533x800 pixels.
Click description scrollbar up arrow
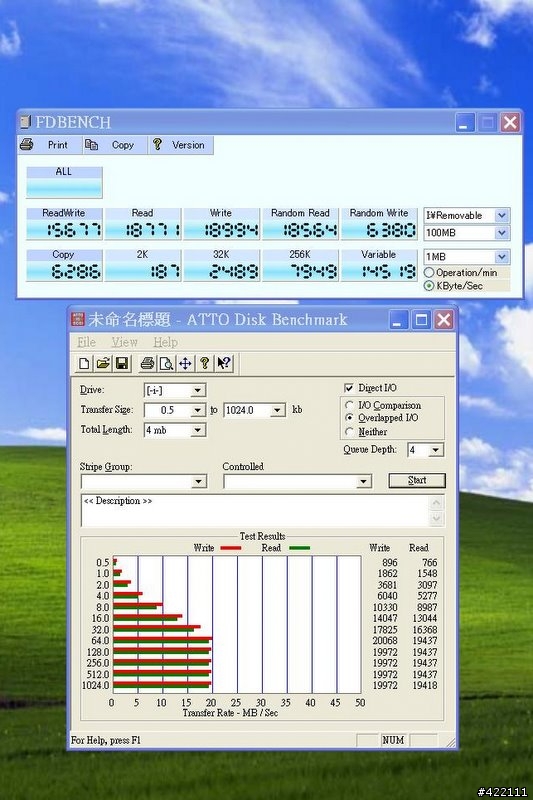tap(437, 503)
